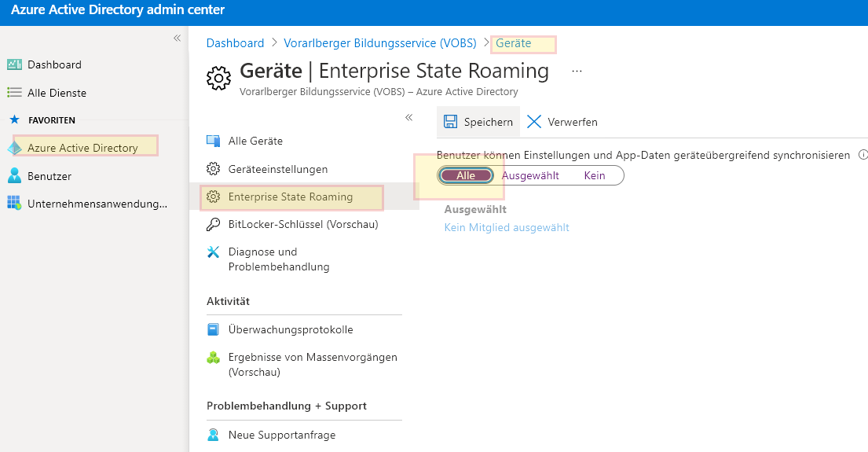868x452 pixels.
Task: Collapse the main left sidebar
Action: 177,38
